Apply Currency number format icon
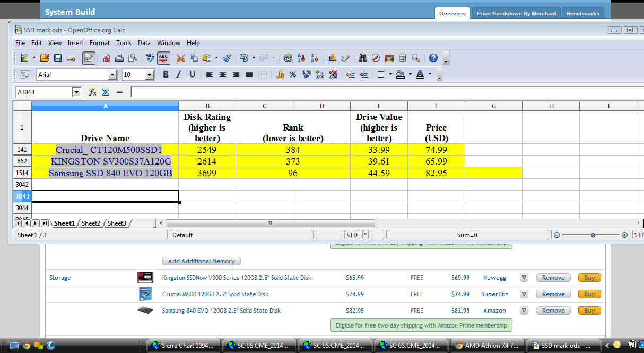Screen dimensions: 644x353 280,75
